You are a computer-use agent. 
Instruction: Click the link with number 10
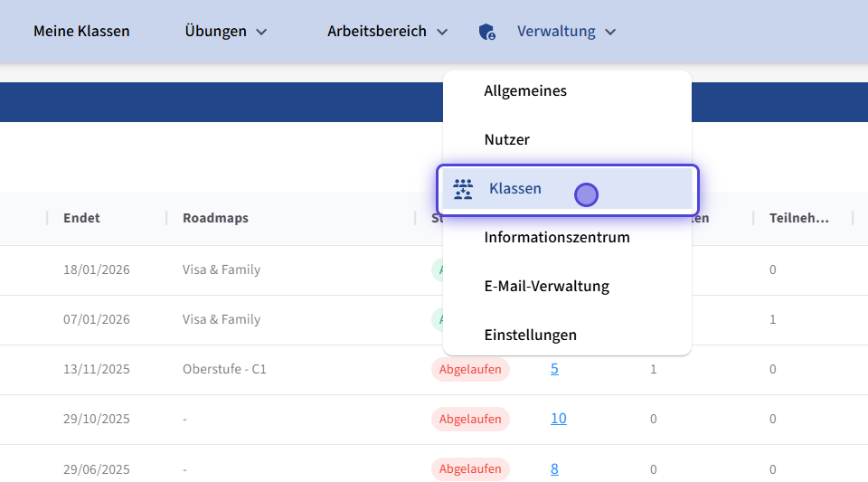pos(558,419)
